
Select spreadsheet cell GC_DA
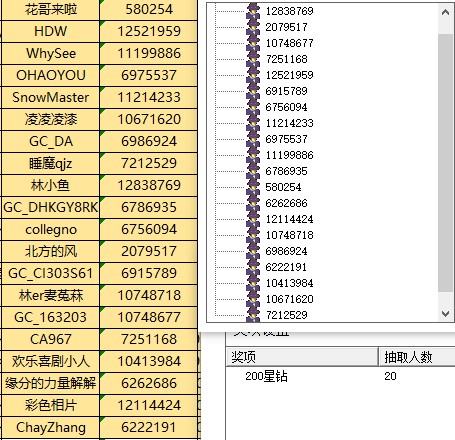(x=51, y=141)
